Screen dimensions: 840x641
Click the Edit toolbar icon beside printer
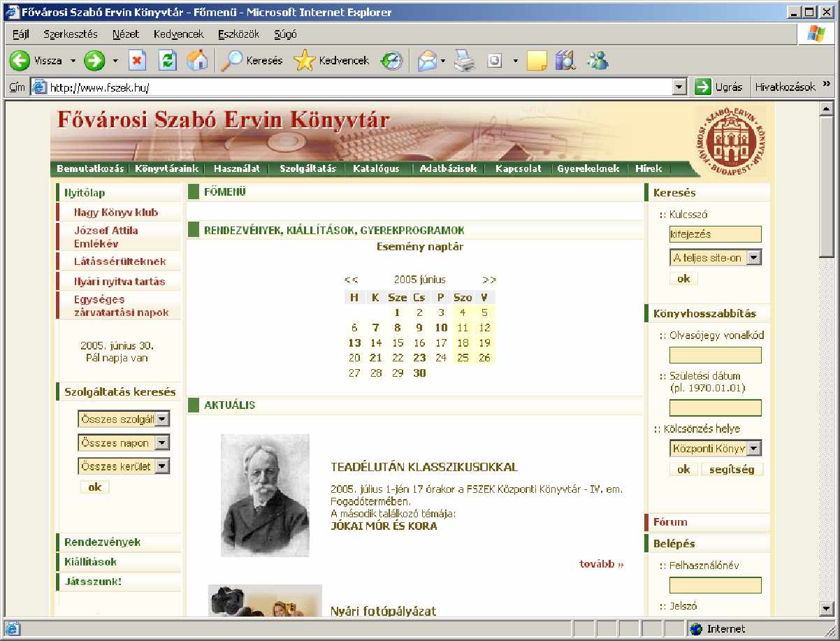coord(495,61)
